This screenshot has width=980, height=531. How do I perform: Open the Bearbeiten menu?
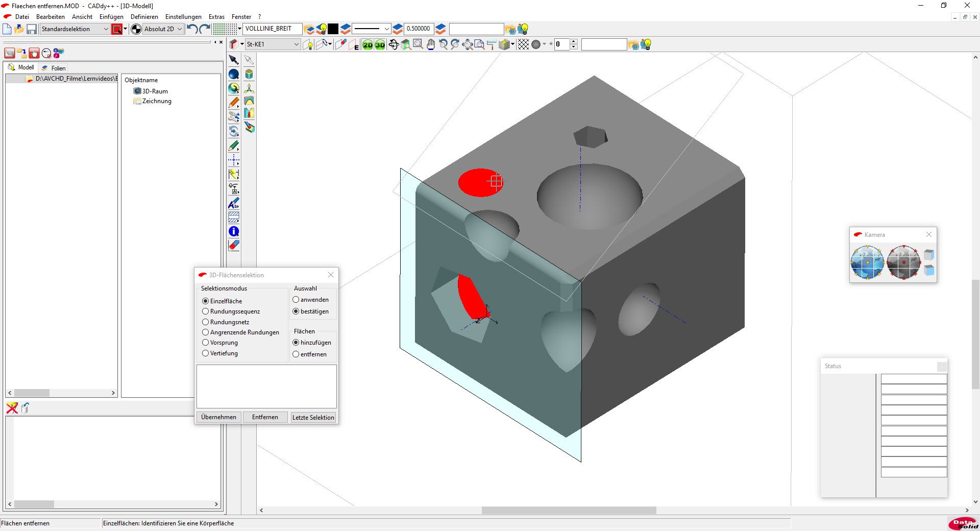[x=51, y=17]
